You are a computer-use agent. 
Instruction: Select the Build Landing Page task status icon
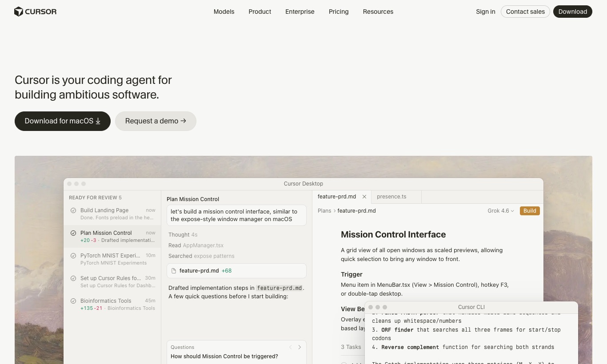pos(73,210)
